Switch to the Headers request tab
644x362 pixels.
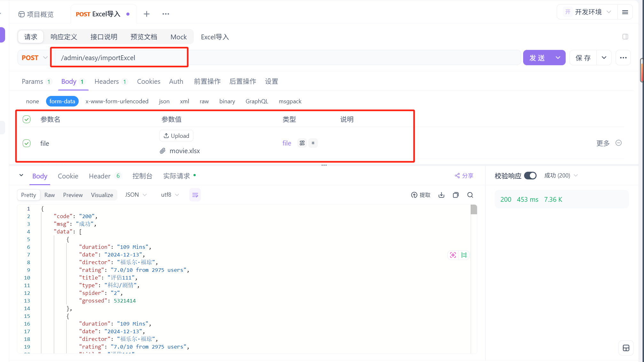pyautogui.click(x=107, y=82)
